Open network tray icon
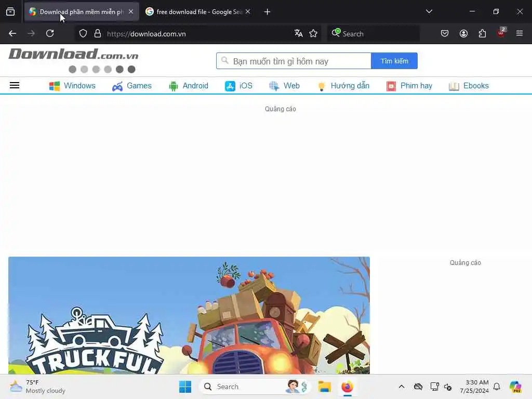This screenshot has width=532, height=399. 435,387
